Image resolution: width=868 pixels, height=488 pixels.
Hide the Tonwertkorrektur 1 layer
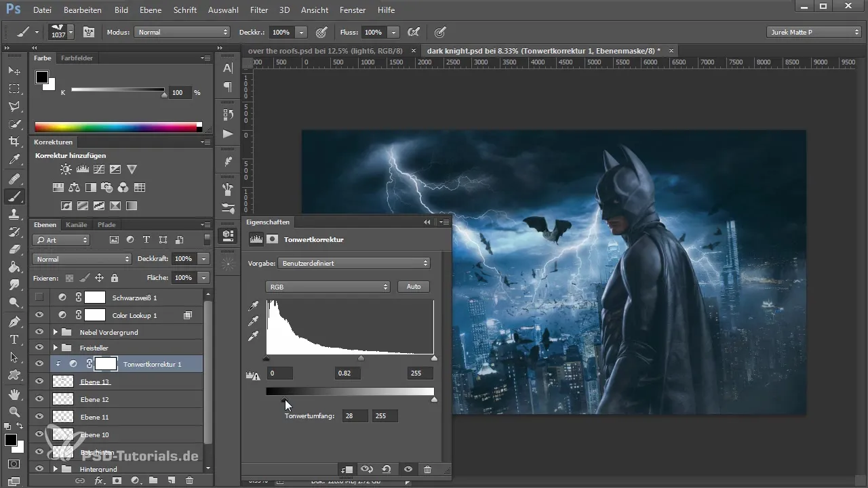pos(39,364)
